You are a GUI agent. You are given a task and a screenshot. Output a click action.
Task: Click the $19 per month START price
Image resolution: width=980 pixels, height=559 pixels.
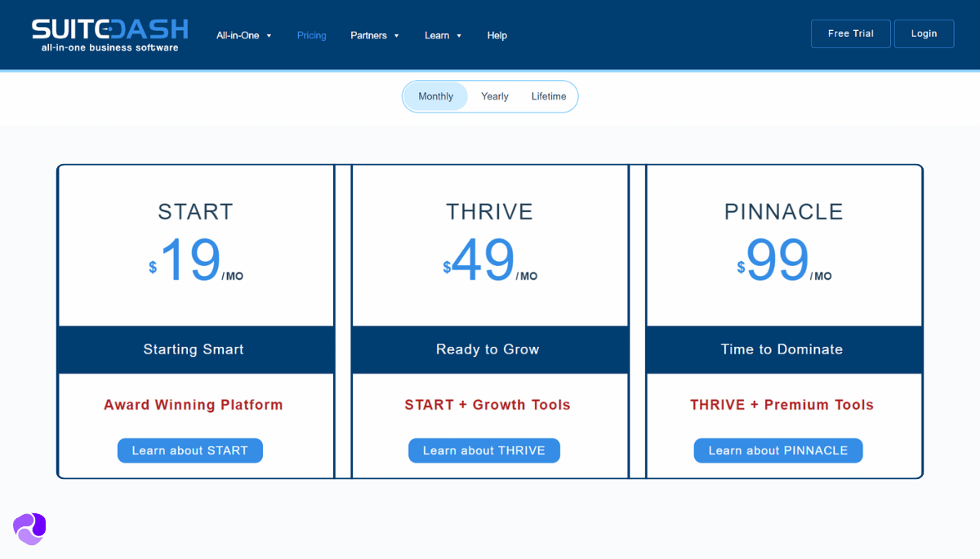point(194,262)
